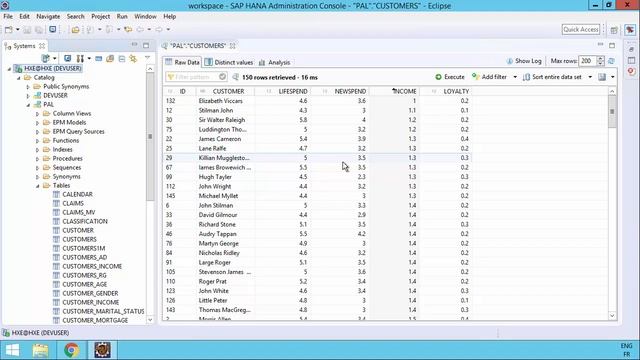
Task: Open dropdown arrow beside Add System icon
Action: tap(54, 58)
